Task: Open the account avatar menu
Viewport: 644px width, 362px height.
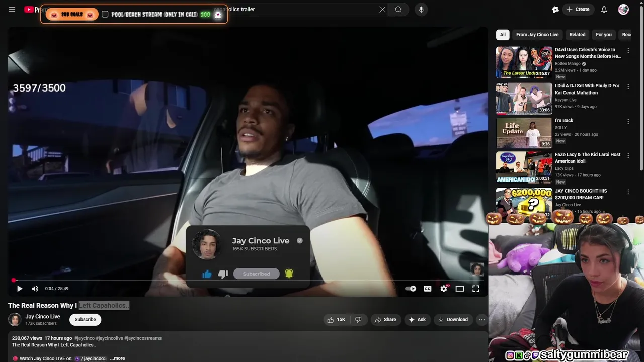Action: point(623,9)
